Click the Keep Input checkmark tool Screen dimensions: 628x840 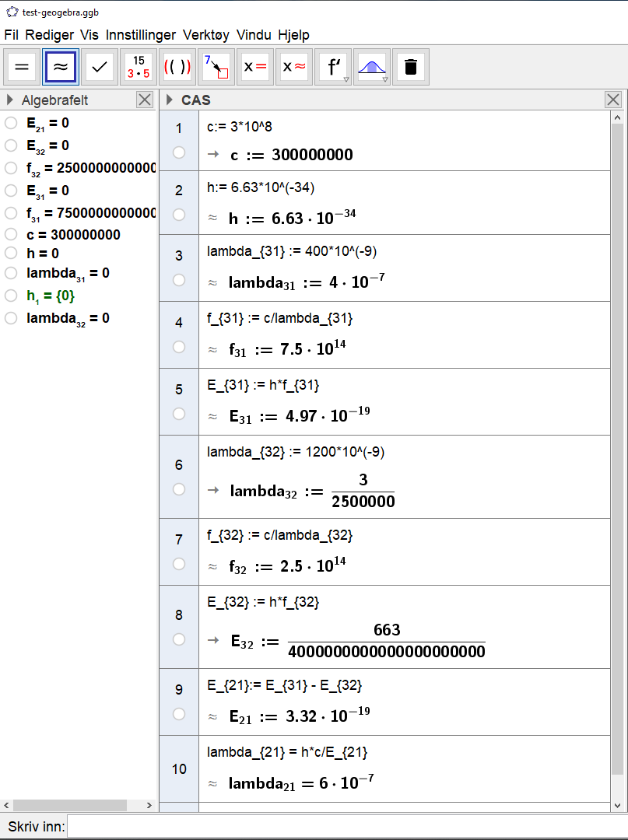tap(100, 67)
